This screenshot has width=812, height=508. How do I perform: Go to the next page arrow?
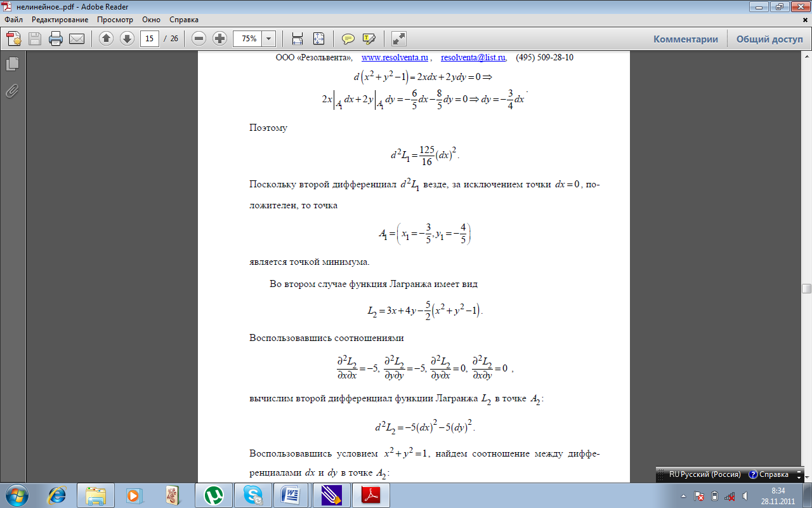127,39
